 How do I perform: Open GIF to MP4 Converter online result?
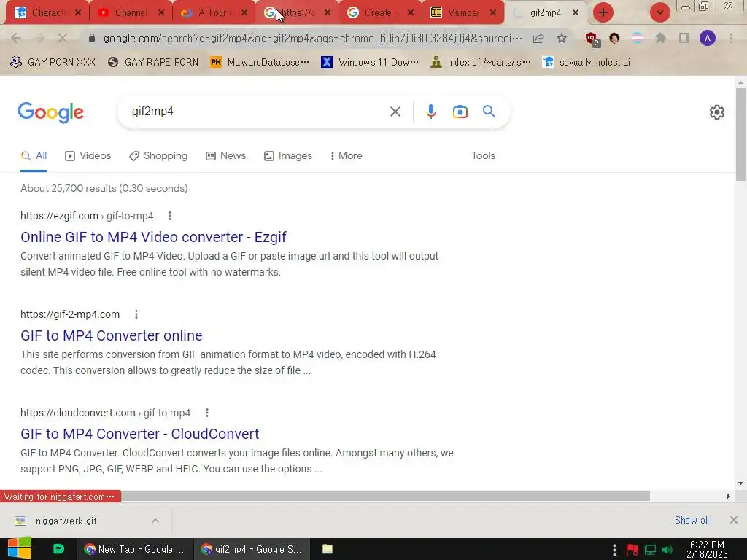coord(112,335)
